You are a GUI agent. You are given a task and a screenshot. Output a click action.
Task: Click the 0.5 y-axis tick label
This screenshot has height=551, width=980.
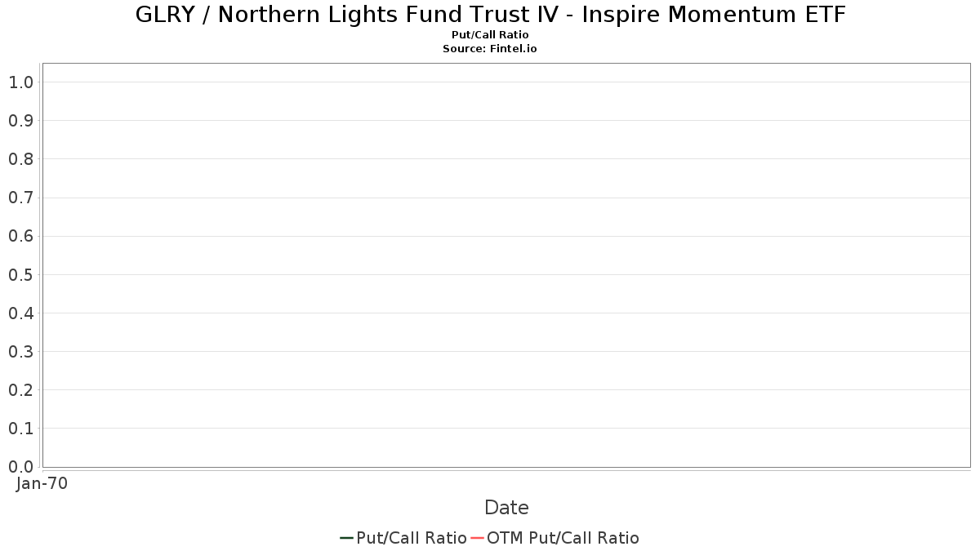20,274
